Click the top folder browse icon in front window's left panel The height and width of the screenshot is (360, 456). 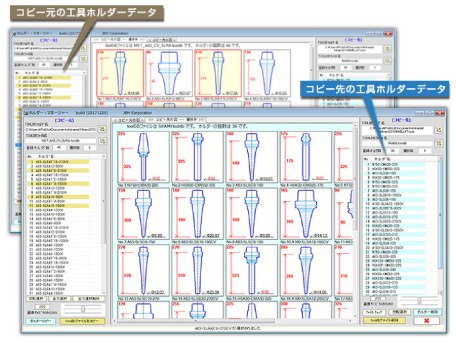coord(102,129)
